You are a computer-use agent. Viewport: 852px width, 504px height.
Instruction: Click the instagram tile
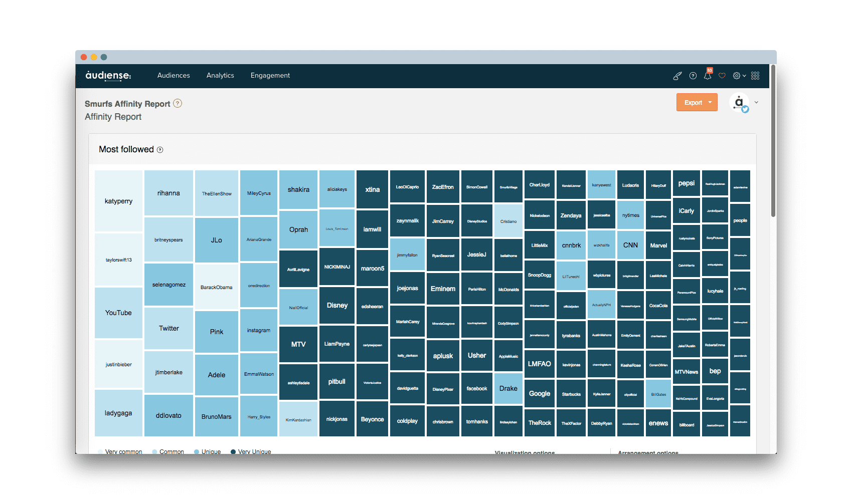pos(259,330)
